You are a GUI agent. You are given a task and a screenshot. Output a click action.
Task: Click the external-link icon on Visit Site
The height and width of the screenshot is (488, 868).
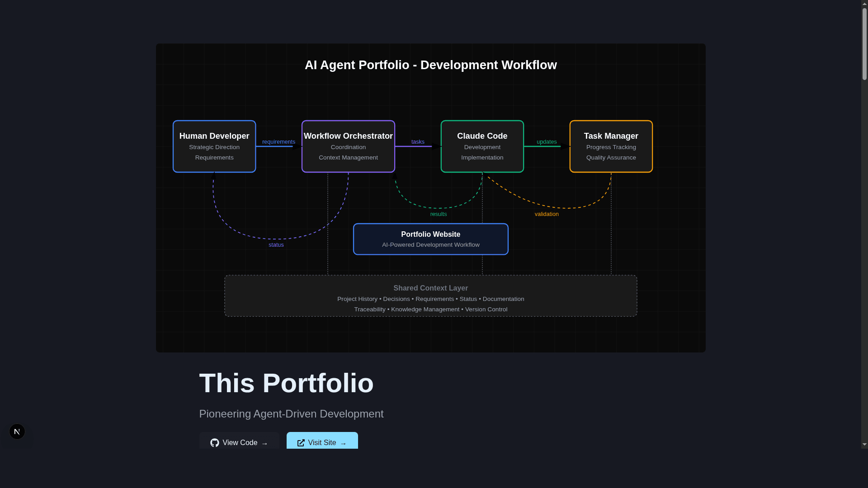(x=301, y=443)
